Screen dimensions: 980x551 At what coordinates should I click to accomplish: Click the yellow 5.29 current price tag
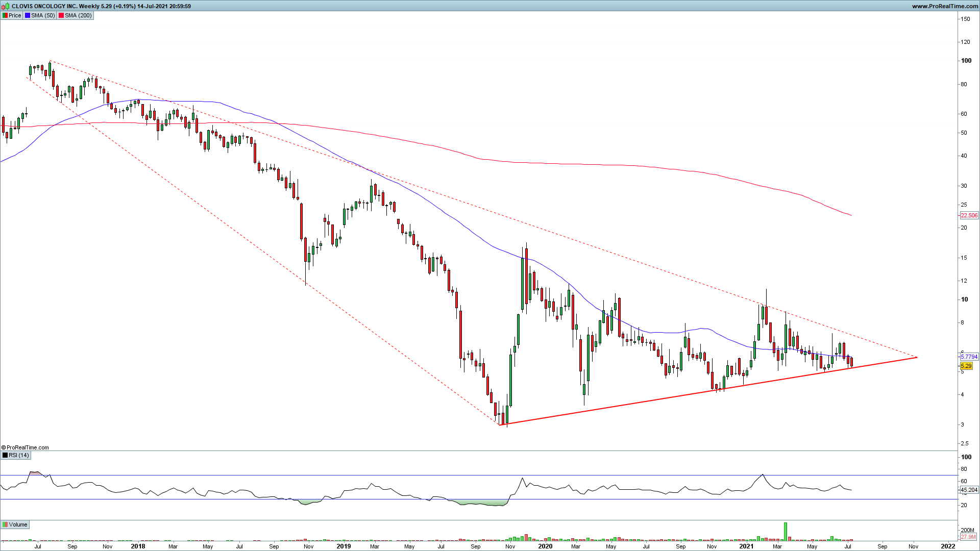coord(966,366)
